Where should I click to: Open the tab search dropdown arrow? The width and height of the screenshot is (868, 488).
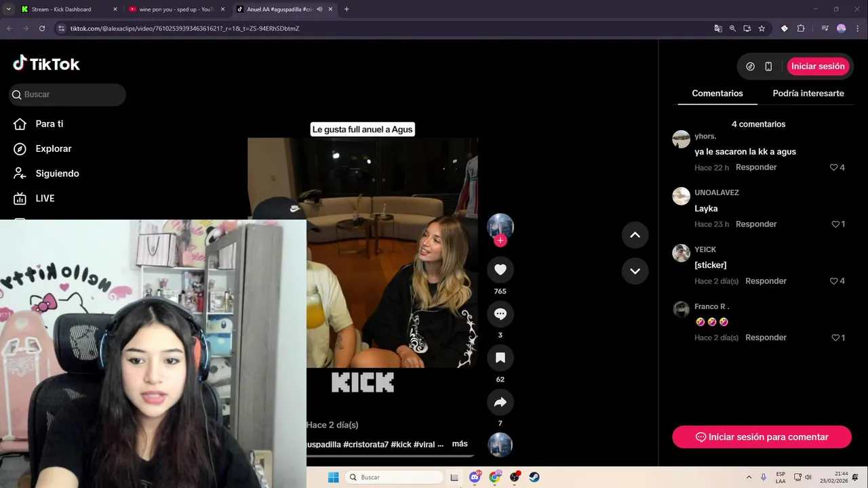click(8, 9)
